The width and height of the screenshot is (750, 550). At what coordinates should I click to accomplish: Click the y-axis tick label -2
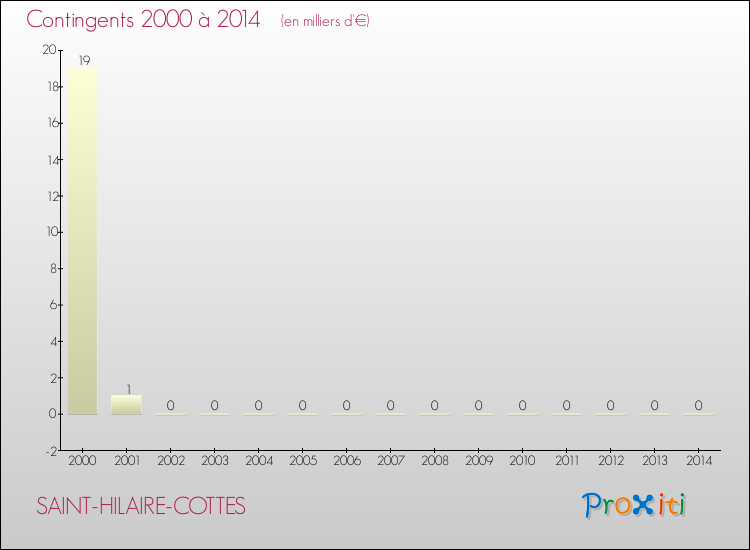click(51, 451)
